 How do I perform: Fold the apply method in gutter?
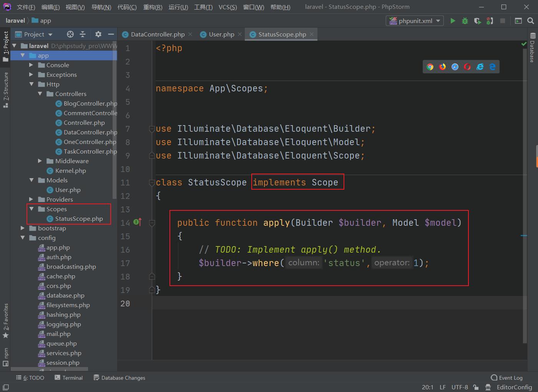152,223
